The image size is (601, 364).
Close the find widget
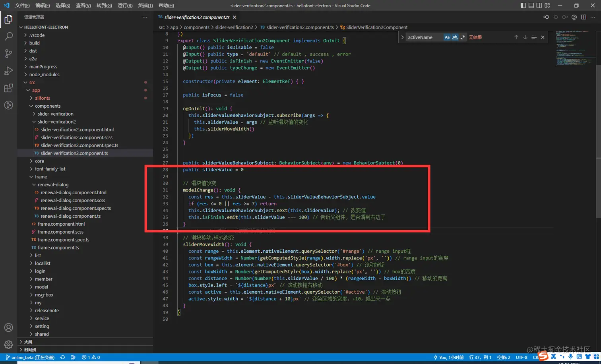(x=543, y=37)
